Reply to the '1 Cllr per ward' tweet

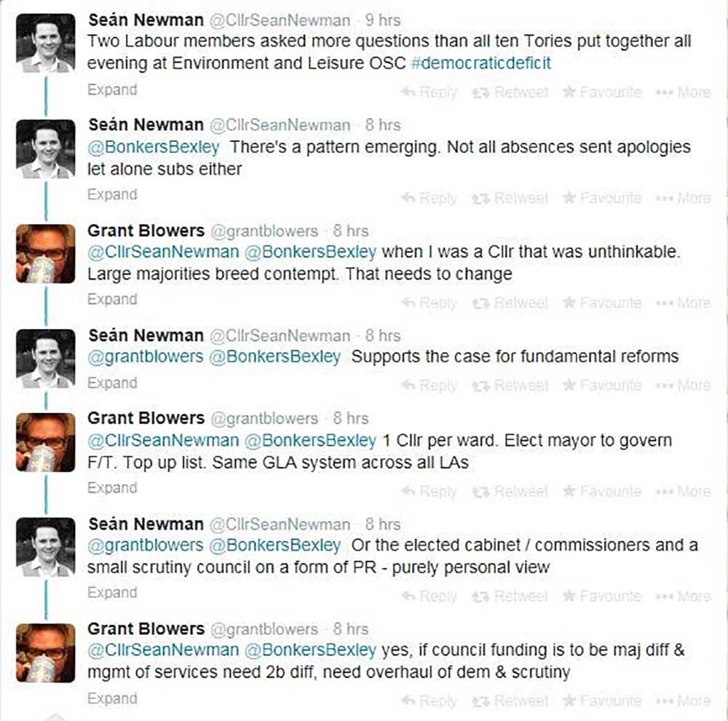(430, 492)
